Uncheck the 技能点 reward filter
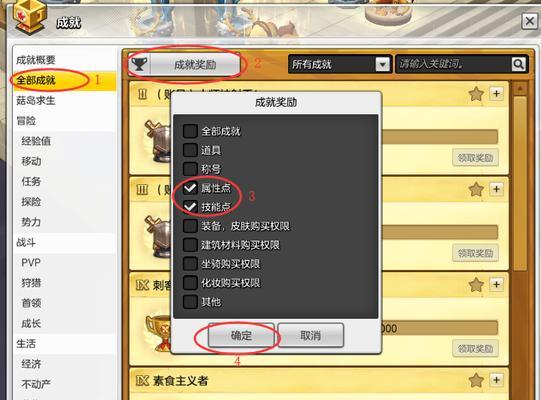The width and height of the screenshot is (541, 400). (190, 207)
